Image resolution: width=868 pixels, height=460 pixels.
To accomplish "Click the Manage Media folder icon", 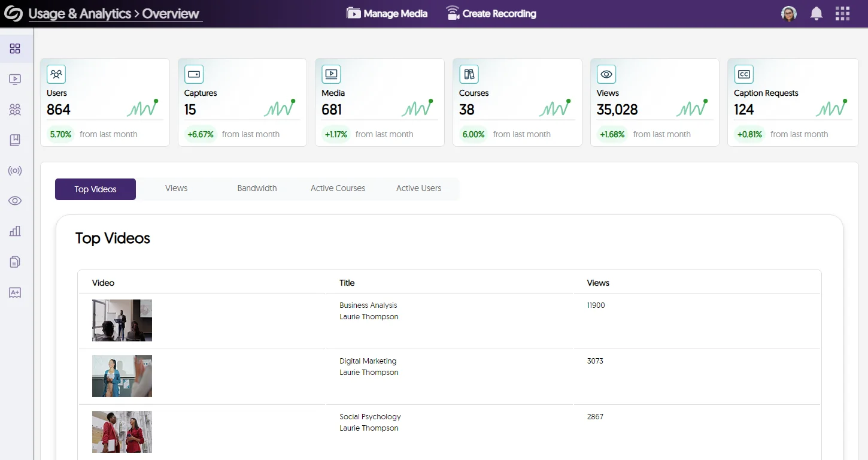I will point(353,12).
